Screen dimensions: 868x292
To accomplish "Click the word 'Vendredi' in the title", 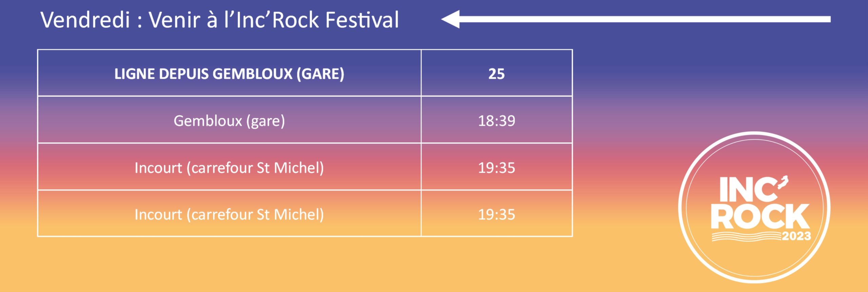I will pos(85,20).
